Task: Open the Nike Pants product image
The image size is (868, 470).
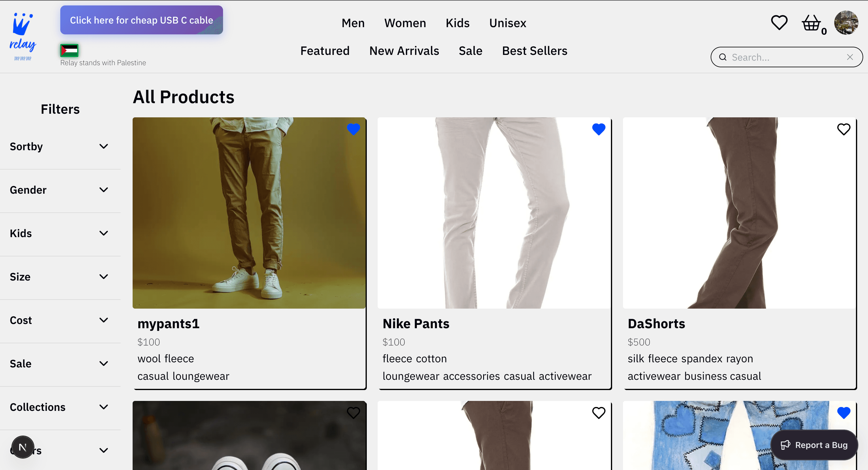Action: (x=494, y=213)
